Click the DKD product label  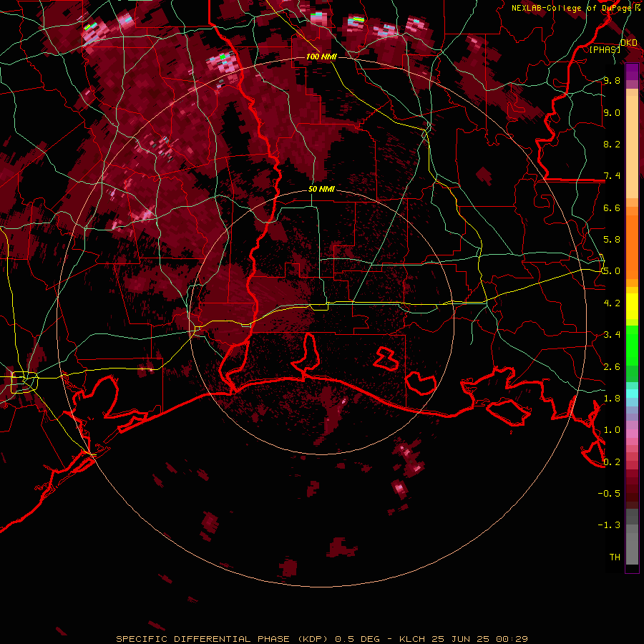pyautogui.click(x=629, y=43)
